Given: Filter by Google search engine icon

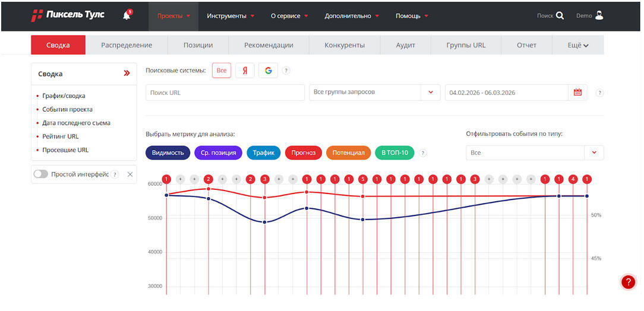Looking at the screenshot, I should click(x=268, y=71).
